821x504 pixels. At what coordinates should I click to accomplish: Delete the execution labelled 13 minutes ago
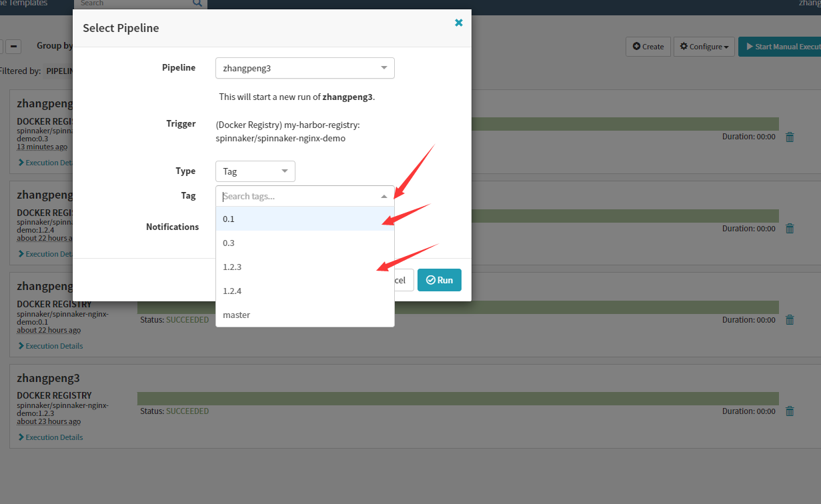pos(790,137)
